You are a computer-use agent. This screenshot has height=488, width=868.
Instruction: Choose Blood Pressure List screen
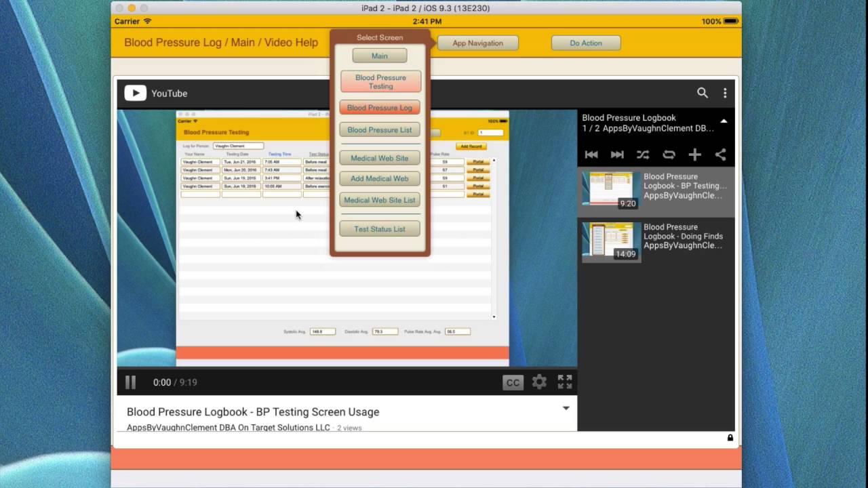point(380,129)
